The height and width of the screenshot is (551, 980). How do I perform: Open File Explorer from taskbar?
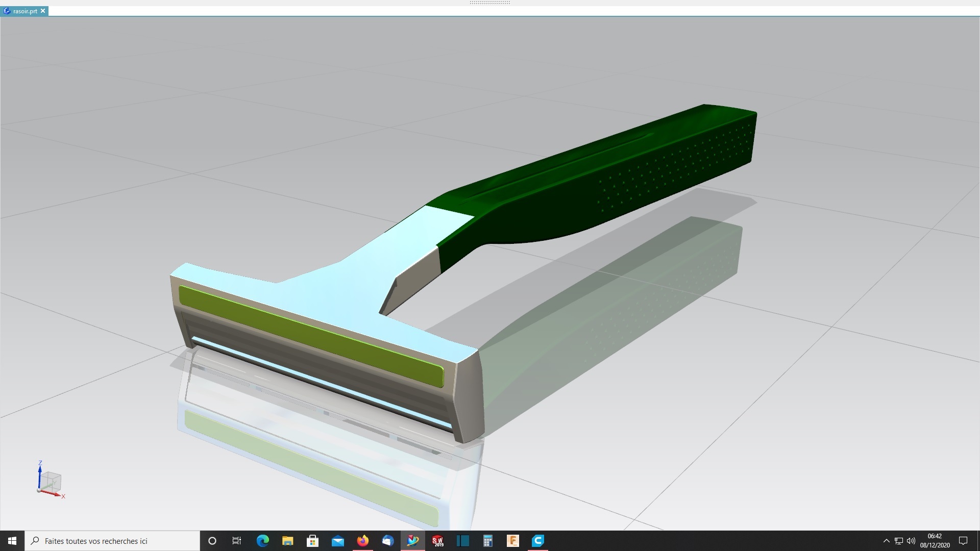coord(287,541)
